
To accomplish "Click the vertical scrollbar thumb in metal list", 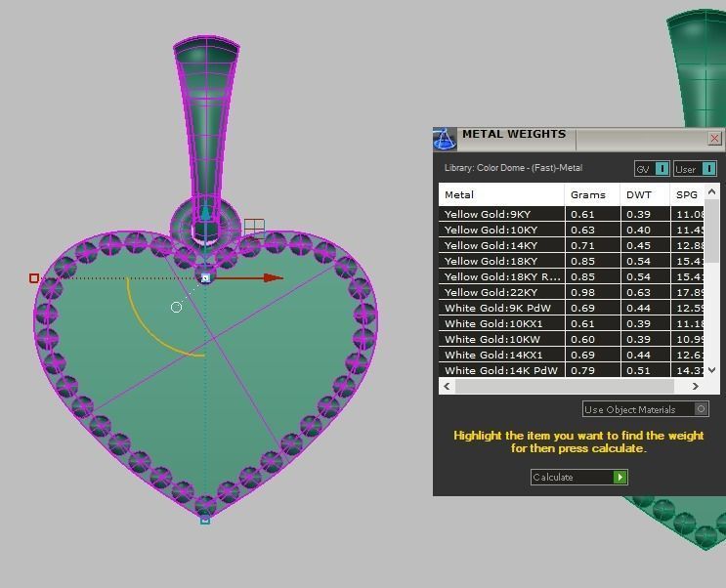I will (712, 231).
